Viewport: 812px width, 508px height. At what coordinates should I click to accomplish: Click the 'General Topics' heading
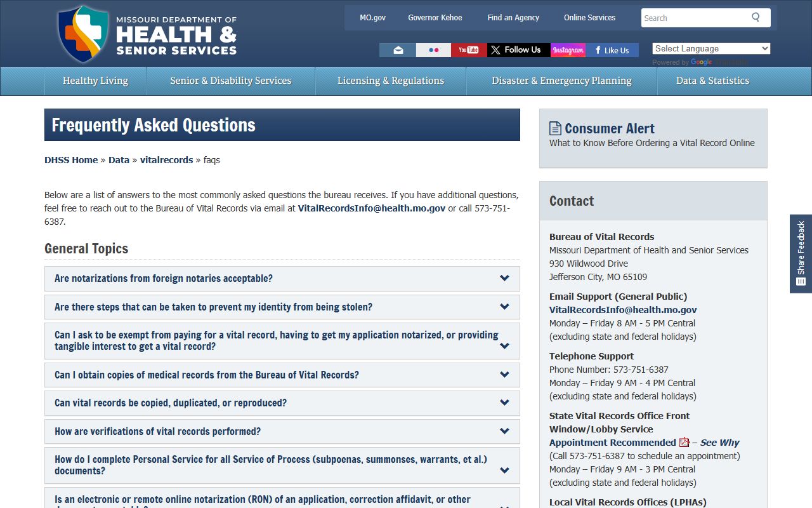point(86,248)
